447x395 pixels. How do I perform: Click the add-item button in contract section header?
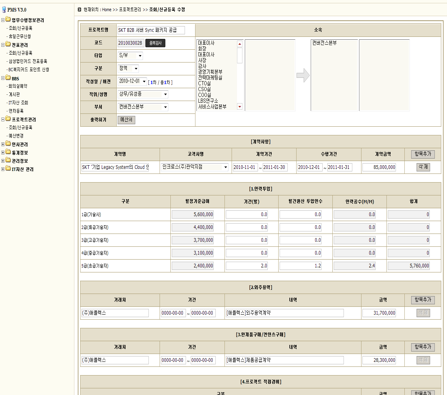[423, 154]
